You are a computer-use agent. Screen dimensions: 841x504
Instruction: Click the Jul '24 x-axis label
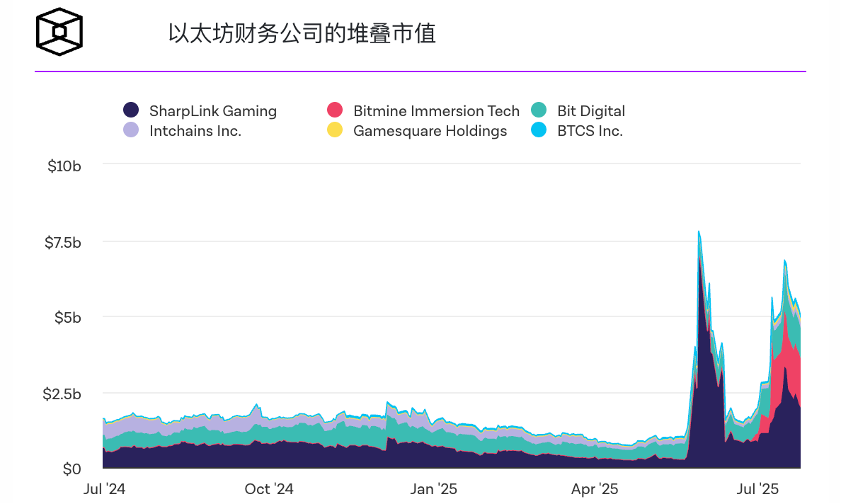[x=105, y=489]
